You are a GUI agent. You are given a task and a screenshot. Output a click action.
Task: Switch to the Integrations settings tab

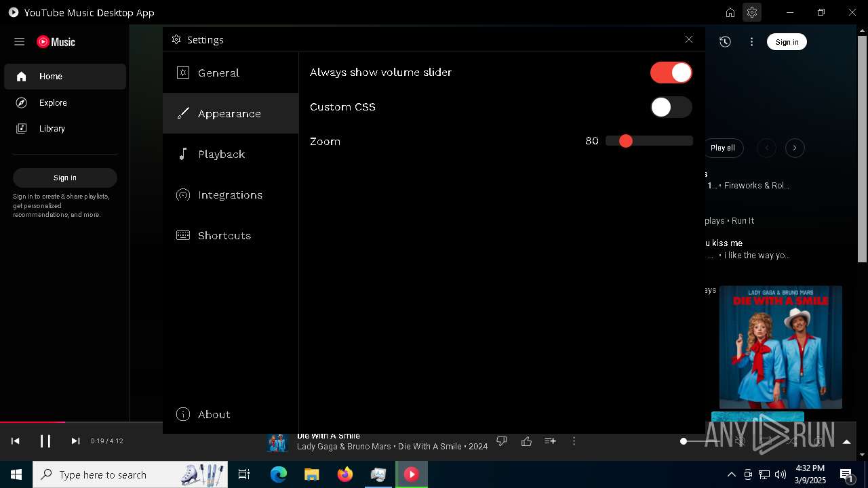click(231, 195)
